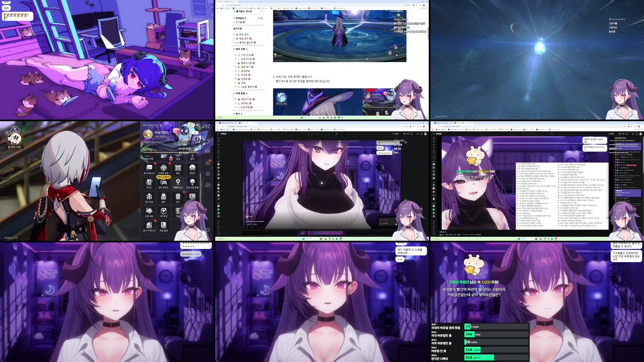Open the 튜토리얼 목록 lightbulb icon

tap(192, 184)
